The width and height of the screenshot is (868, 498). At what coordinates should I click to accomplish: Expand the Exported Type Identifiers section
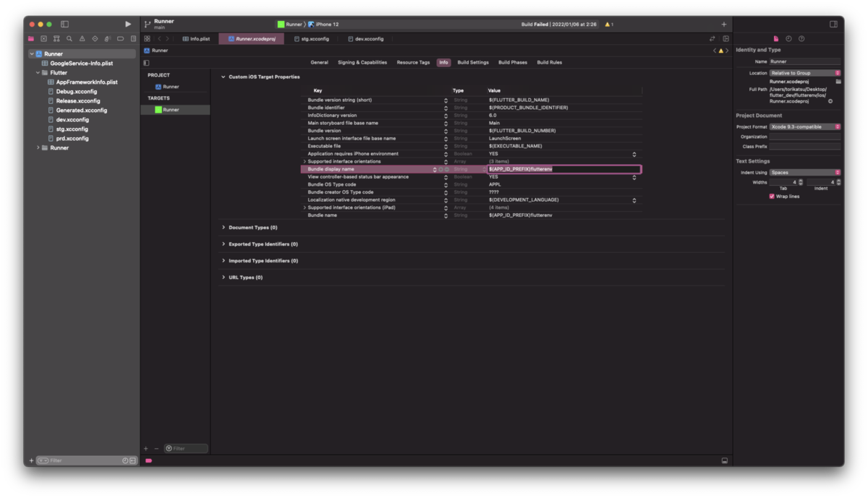[223, 244]
